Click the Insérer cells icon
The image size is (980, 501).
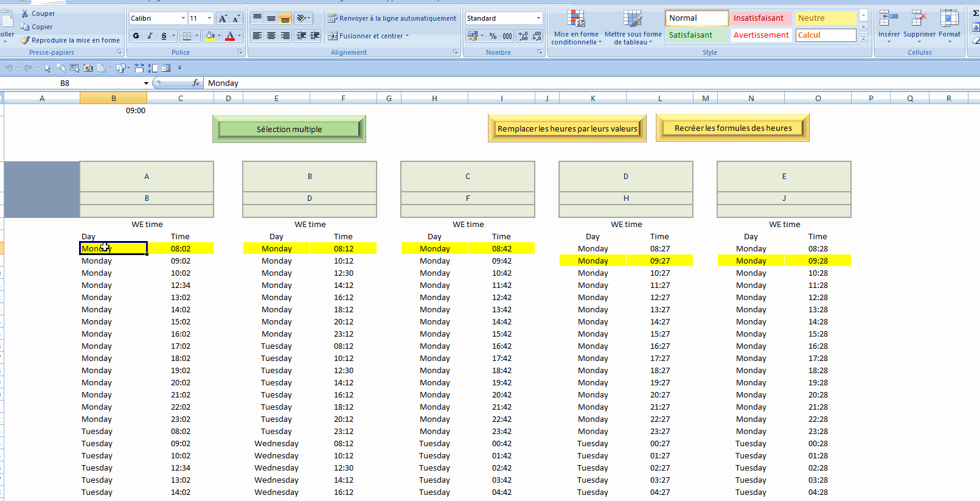click(888, 19)
